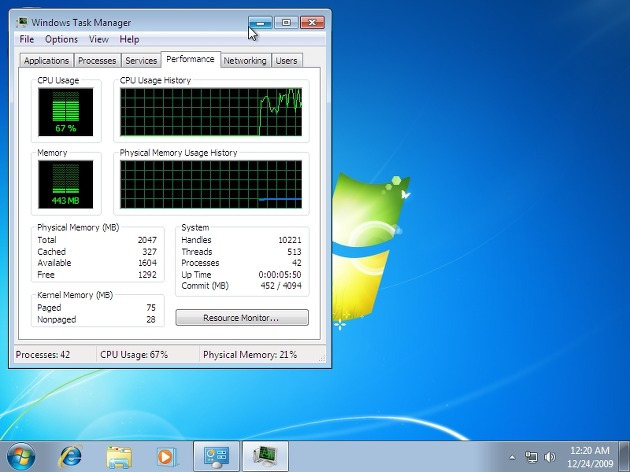Switch to the Services tab
Image resolution: width=630 pixels, height=472 pixels.
point(141,61)
